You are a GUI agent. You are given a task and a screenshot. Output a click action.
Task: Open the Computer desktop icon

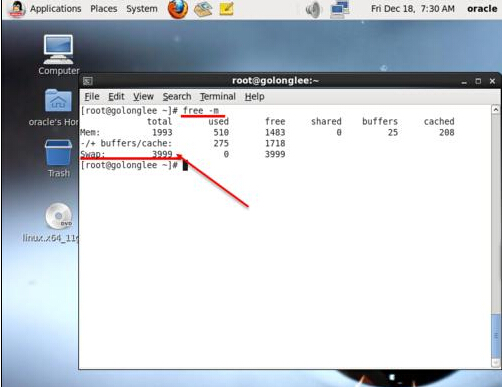coord(58,49)
